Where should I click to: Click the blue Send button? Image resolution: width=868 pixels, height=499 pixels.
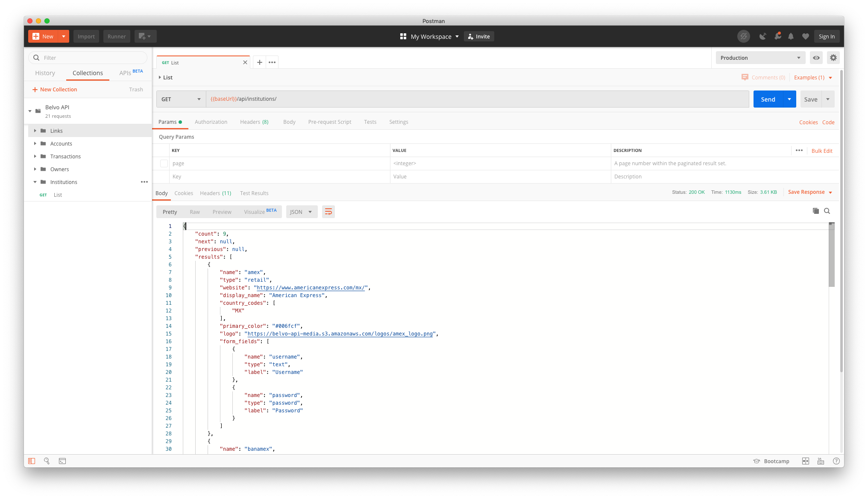pyautogui.click(x=768, y=99)
